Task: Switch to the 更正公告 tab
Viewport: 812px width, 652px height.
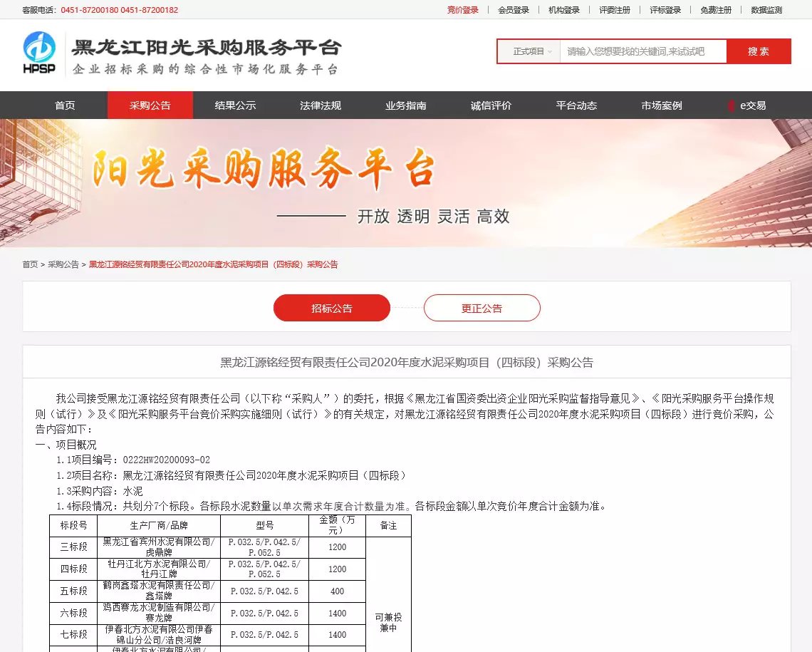Action: click(482, 308)
